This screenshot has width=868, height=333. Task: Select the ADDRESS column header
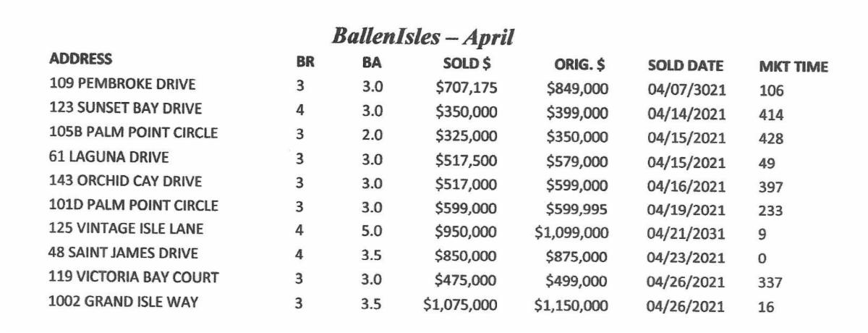click(x=80, y=59)
